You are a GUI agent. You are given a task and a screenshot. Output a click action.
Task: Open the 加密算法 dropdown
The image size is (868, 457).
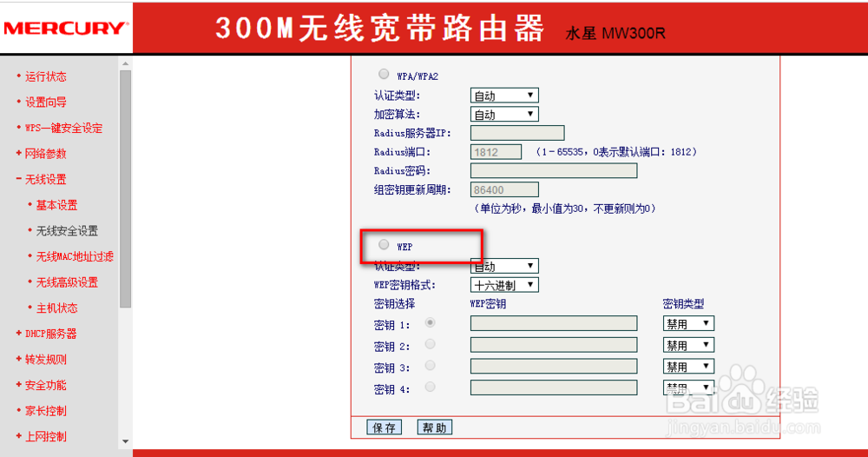(504, 114)
